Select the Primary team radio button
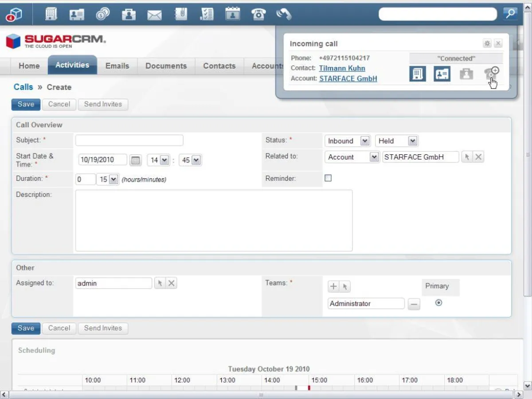The height and width of the screenshot is (399, 532). [x=438, y=302]
